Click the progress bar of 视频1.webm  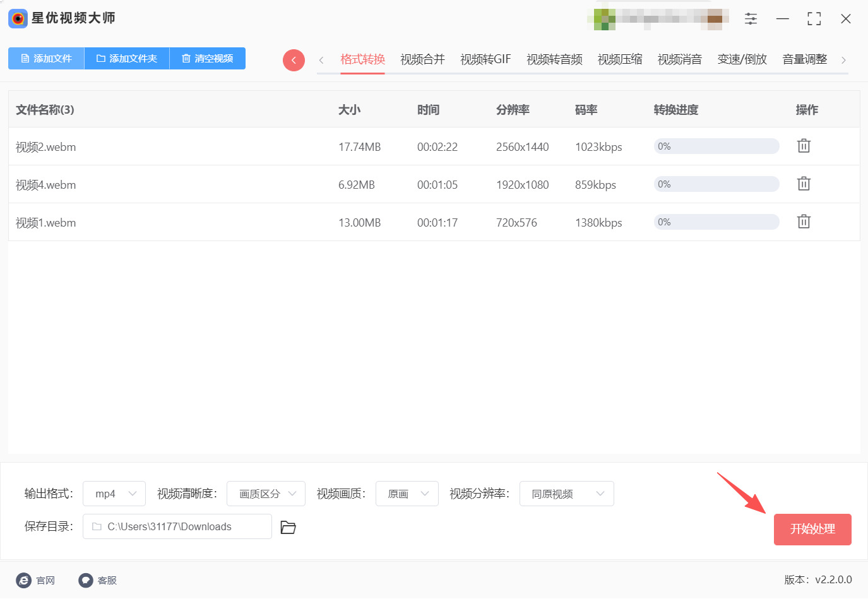coord(716,222)
